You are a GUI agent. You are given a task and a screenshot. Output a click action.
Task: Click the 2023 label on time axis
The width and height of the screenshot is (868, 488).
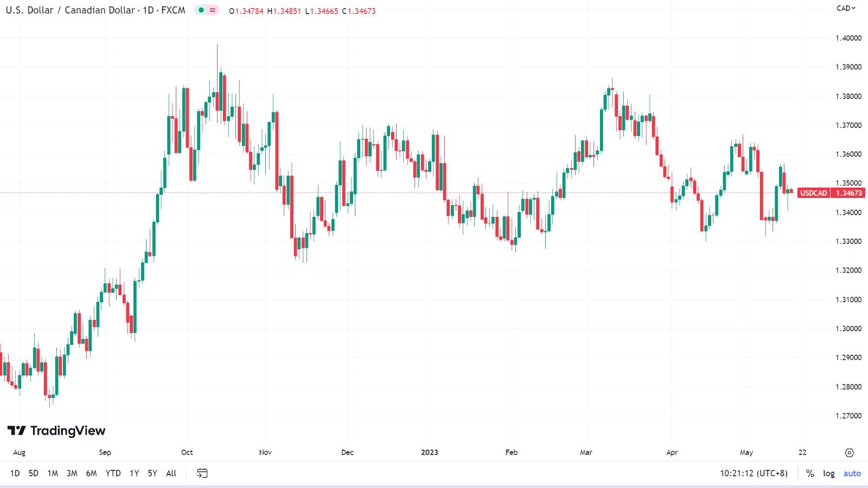[430, 453]
